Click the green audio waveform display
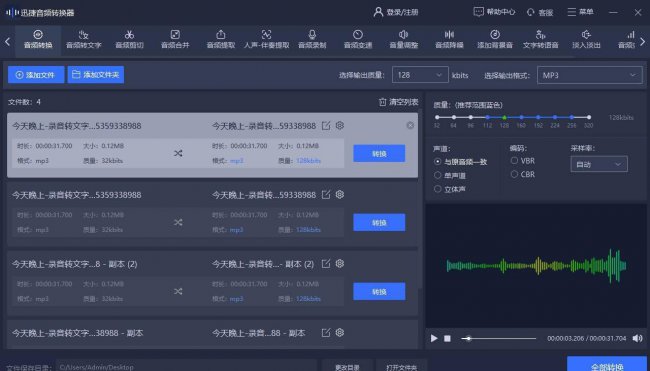 coord(536,266)
